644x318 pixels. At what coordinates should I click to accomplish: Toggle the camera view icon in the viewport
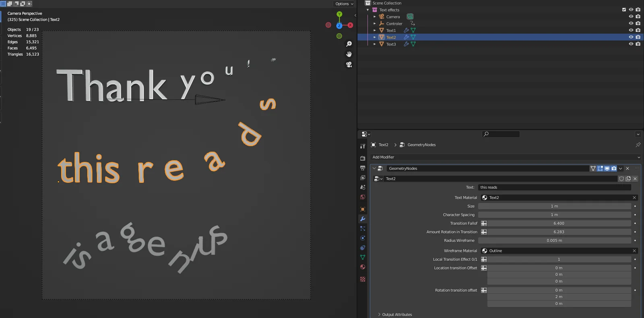[349, 64]
